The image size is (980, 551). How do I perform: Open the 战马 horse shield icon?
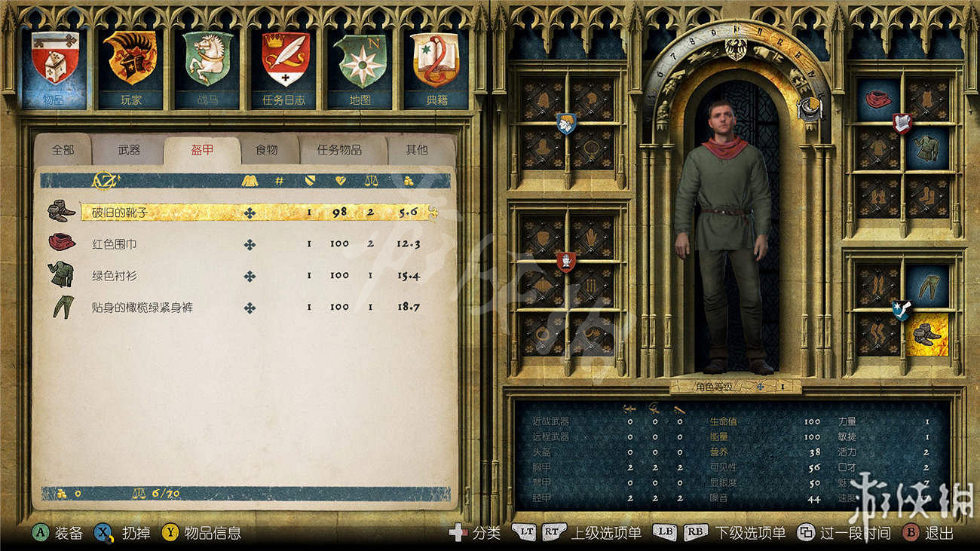coord(207,60)
